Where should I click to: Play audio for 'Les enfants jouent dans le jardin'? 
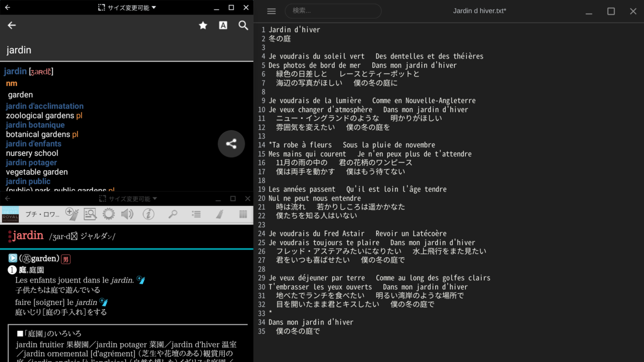141,280
